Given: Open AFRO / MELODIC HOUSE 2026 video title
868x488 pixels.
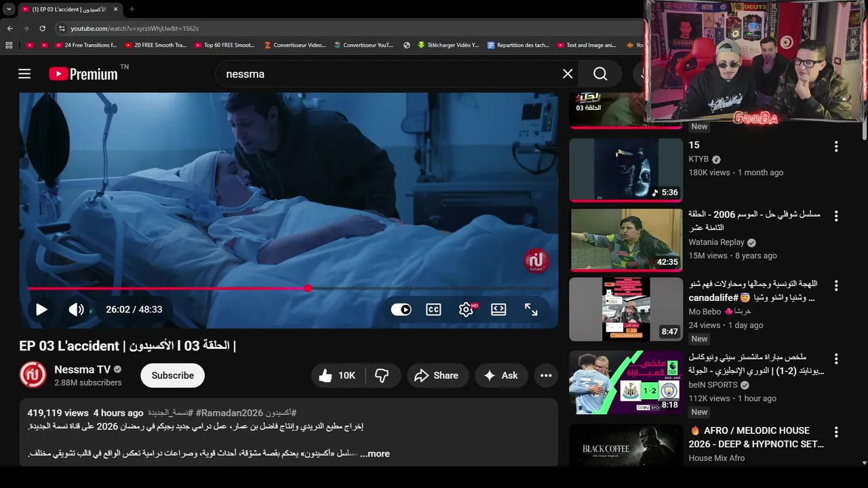Looking at the screenshot, I should 755,437.
